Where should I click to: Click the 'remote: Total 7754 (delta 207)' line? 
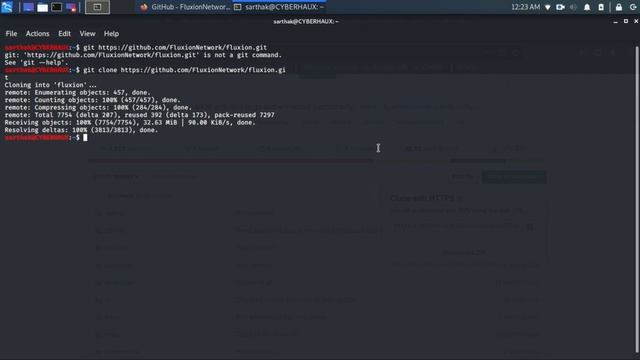140,115
